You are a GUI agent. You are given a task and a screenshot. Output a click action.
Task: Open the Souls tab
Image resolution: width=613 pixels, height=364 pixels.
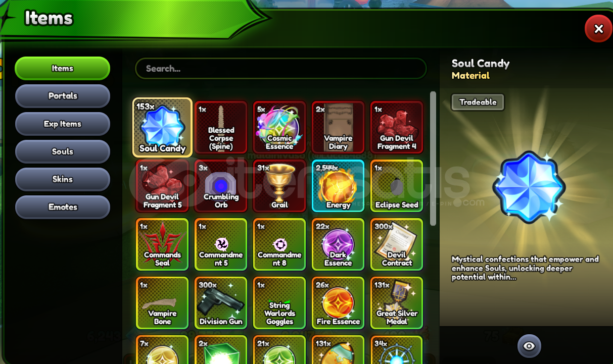[63, 151]
